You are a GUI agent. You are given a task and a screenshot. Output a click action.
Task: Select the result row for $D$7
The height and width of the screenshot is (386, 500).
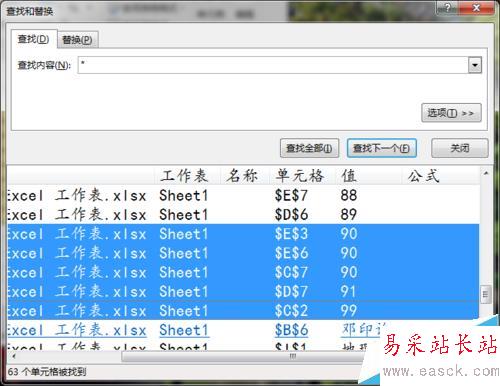(x=243, y=292)
